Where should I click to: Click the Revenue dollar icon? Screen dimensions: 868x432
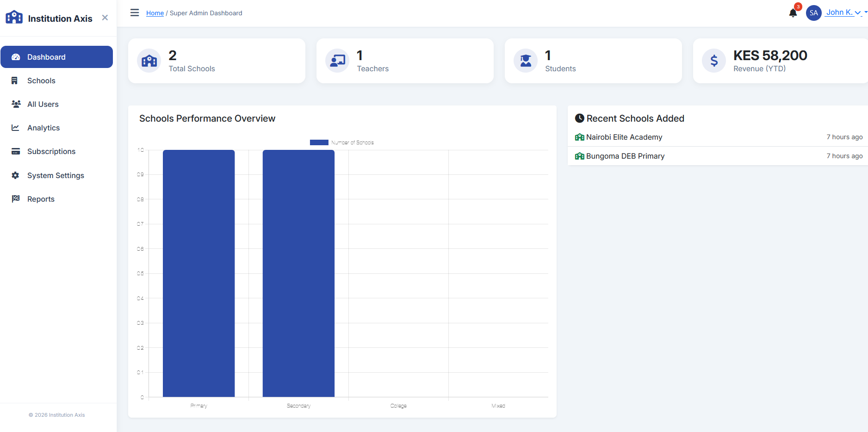pyautogui.click(x=713, y=61)
